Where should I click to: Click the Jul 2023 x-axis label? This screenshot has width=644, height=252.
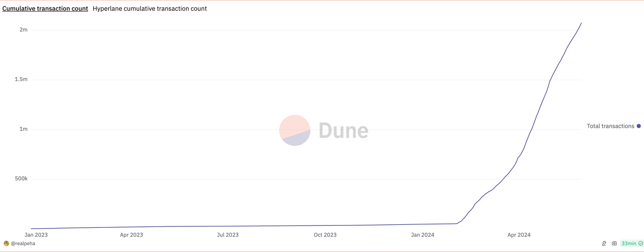tap(228, 235)
